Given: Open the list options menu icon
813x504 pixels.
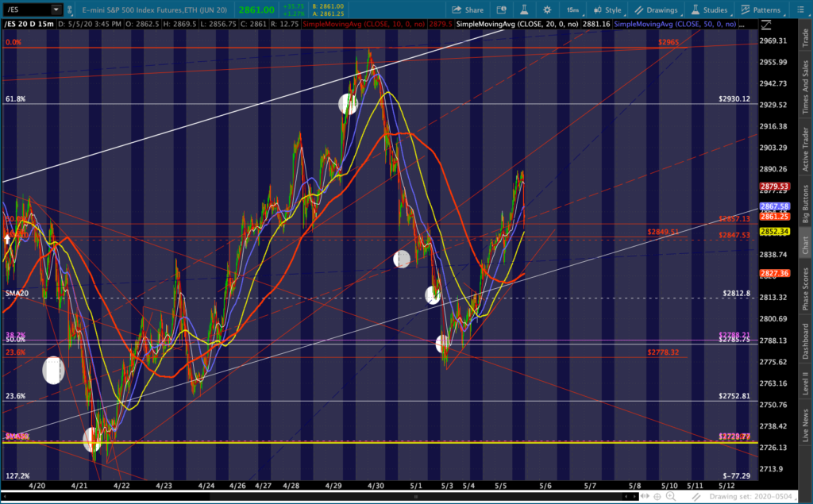Looking at the screenshot, I should (800, 10).
